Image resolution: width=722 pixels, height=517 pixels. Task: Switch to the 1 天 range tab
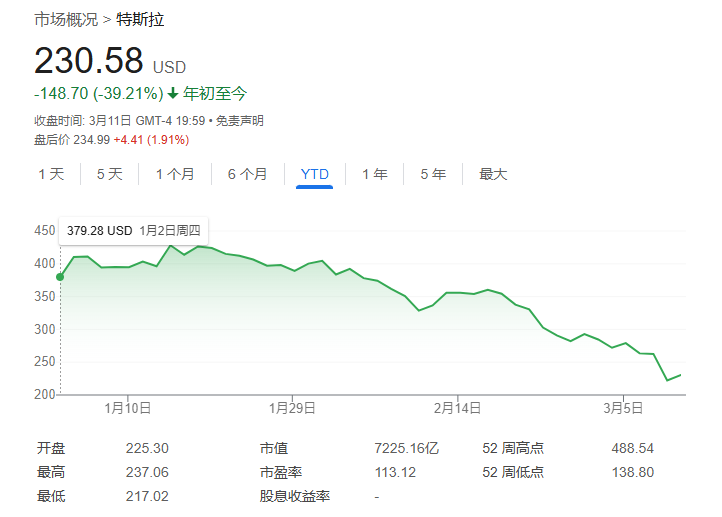(x=51, y=174)
